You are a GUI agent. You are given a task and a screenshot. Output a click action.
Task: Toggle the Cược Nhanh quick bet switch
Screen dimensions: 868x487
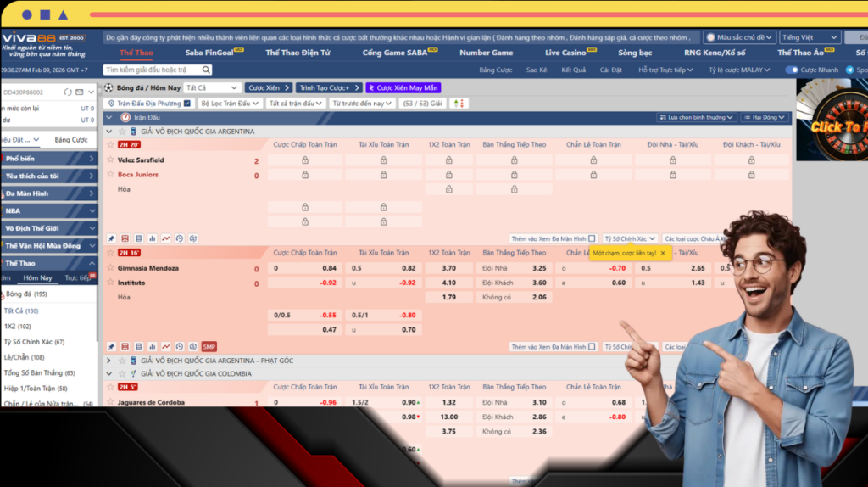(x=793, y=70)
